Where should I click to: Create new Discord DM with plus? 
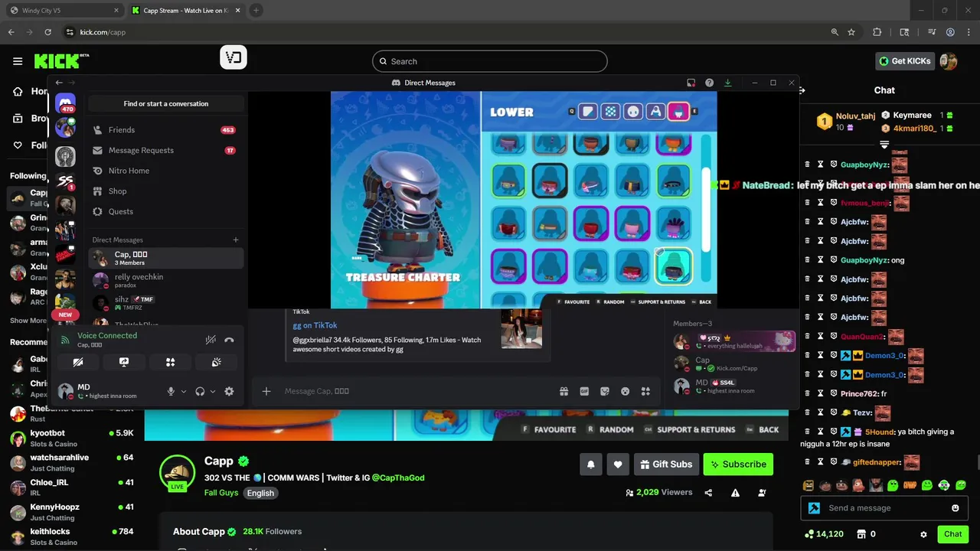click(x=236, y=240)
